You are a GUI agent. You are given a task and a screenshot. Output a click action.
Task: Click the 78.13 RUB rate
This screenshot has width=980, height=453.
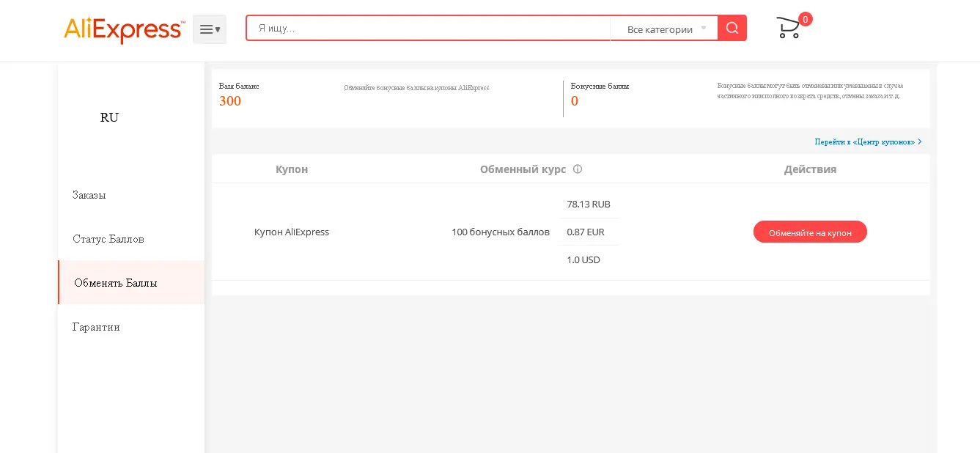589,204
